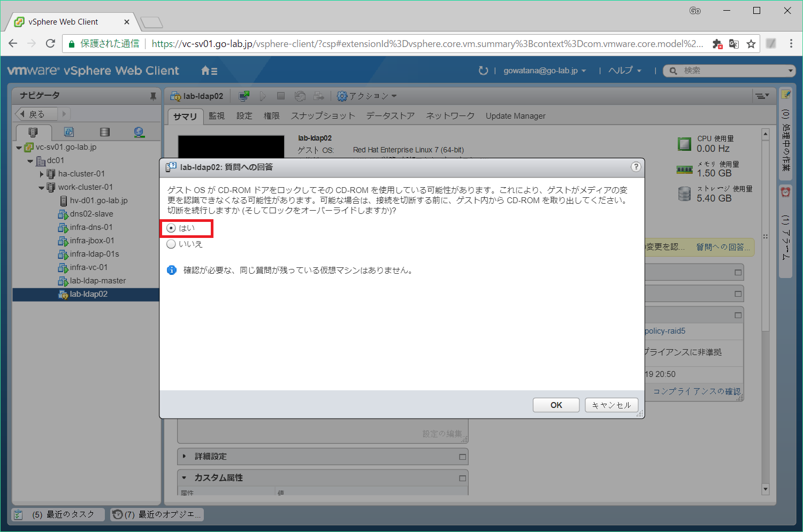803x532 pixels.
Task: Expand the ha-cluster-01 tree node
Action: click(42, 173)
